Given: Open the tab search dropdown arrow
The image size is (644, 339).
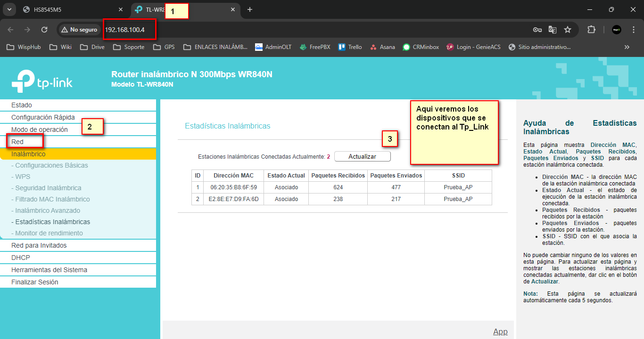Looking at the screenshot, I should click(x=8, y=9).
